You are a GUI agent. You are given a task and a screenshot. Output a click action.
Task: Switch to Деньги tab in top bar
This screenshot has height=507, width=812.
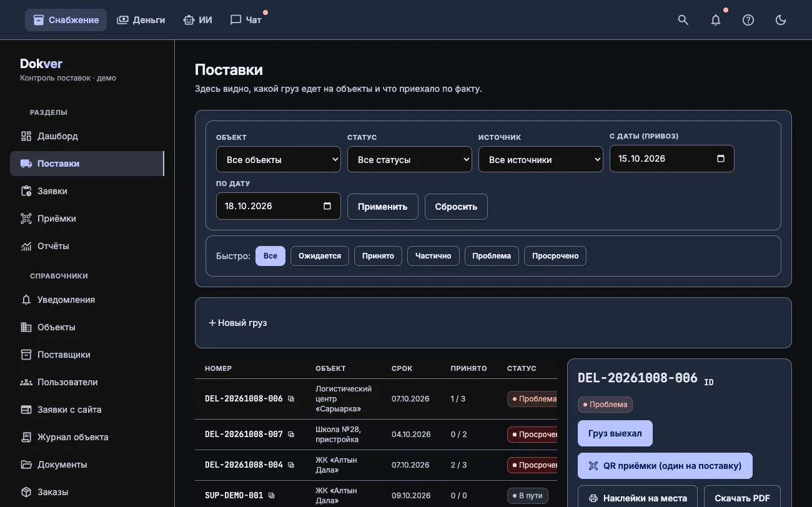tap(141, 20)
